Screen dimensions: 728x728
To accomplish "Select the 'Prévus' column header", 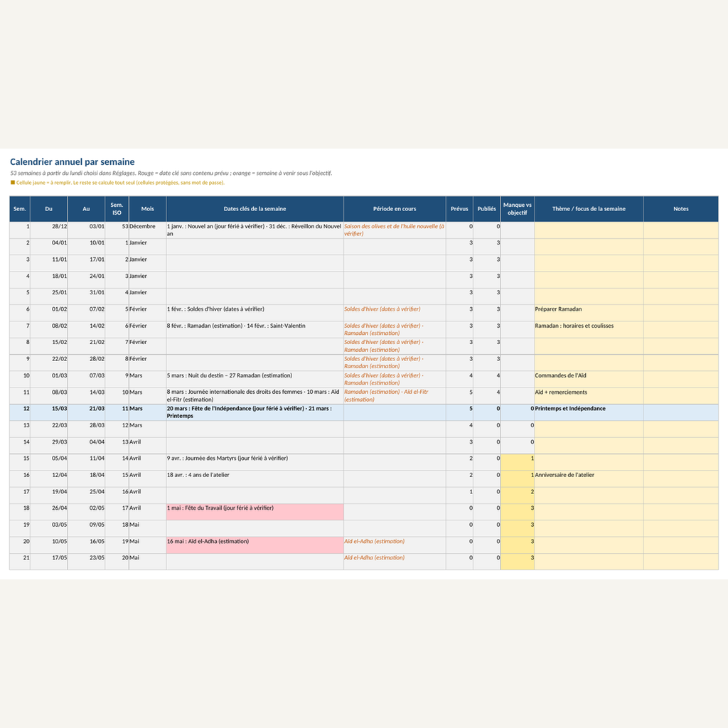I will click(x=460, y=209).
